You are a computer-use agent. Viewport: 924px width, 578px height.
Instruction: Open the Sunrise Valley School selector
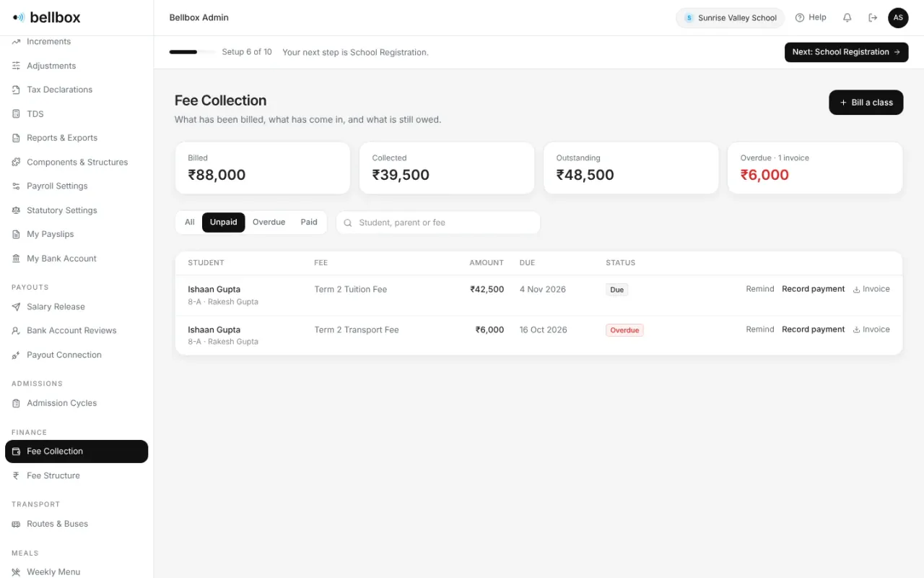[x=730, y=18]
